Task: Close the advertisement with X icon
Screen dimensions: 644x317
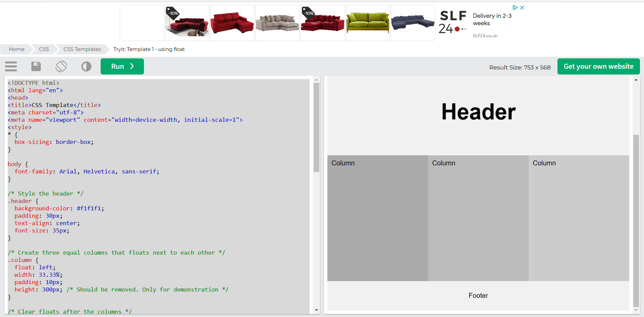Action: click(522, 7)
